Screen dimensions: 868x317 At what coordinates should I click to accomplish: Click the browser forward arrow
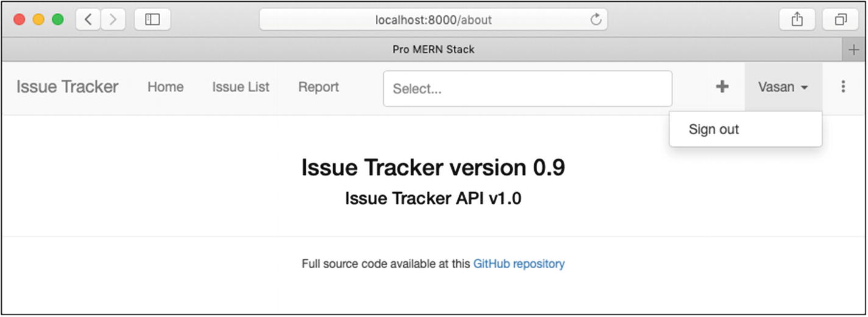(113, 20)
